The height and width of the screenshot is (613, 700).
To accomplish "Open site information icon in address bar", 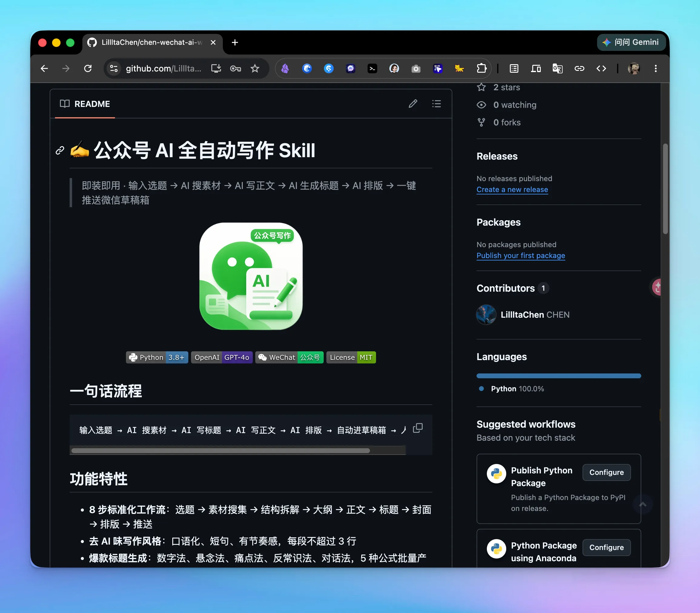I will [114, 68].
